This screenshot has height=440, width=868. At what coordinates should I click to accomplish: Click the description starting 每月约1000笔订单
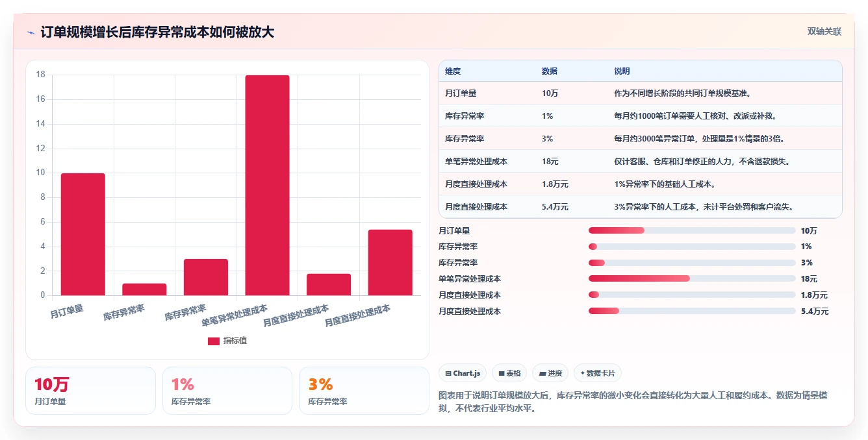point(696,116)
